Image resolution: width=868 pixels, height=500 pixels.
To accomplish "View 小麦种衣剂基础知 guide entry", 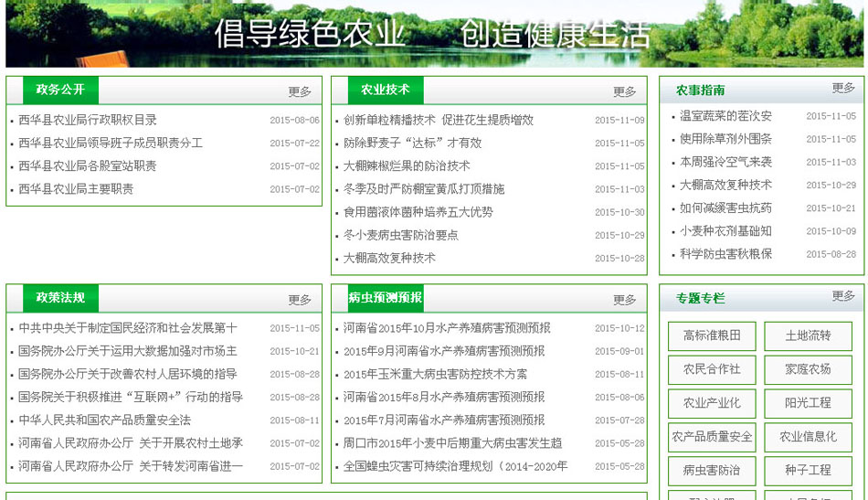I will click(x=725, y=231).
